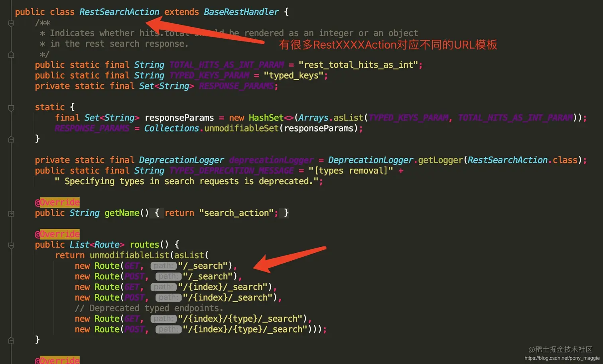
Task: Click the "typed_keys" string literal
Action: click(x=294, y=75)
